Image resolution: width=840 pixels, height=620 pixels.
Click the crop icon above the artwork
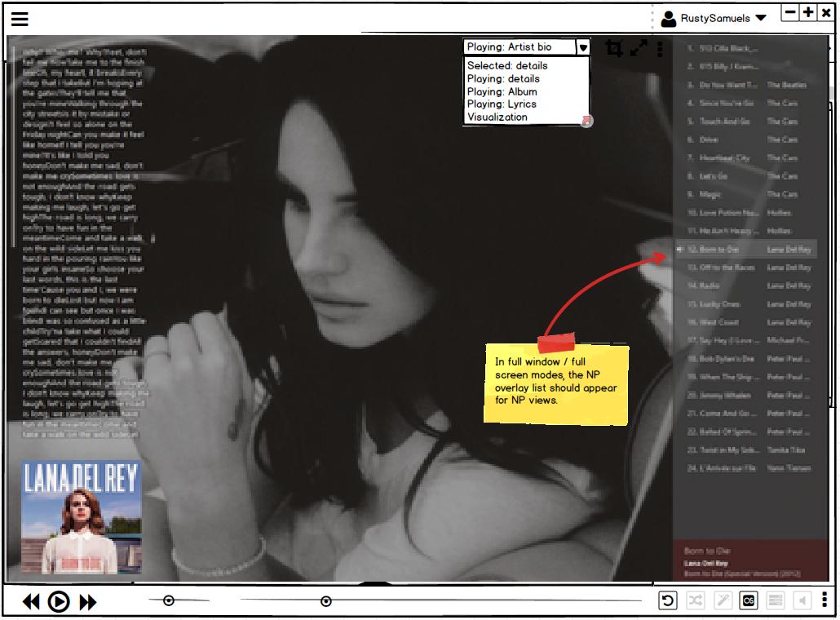[614, 49]
